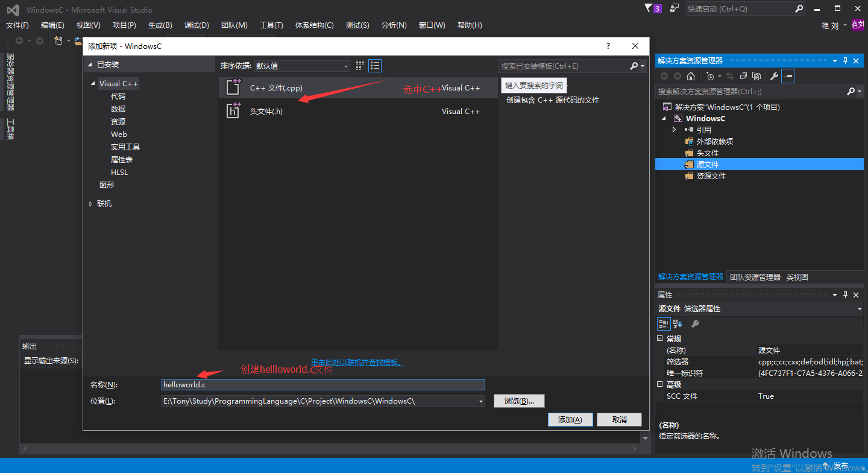Click the 浏览(B)... button
This screenshot has width=868, height=473.
coord(519,401)
